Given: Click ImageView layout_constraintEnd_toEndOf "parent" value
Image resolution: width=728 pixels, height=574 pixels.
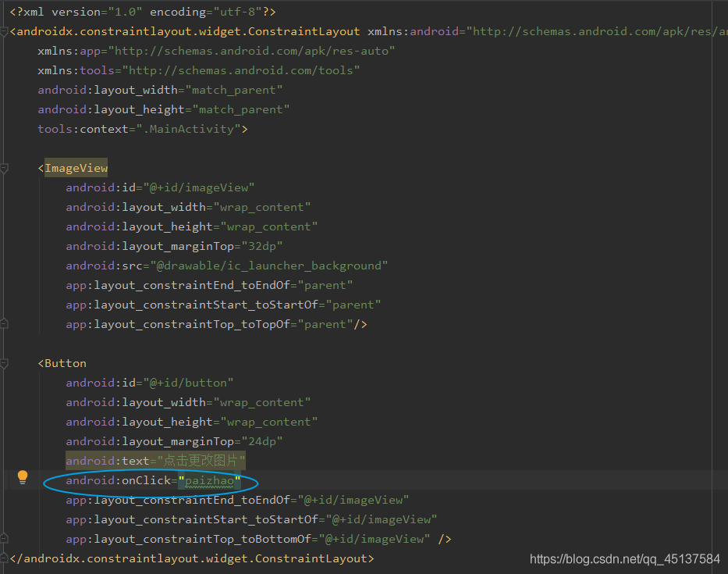Looking at the screenshot, I should [325, 285].
